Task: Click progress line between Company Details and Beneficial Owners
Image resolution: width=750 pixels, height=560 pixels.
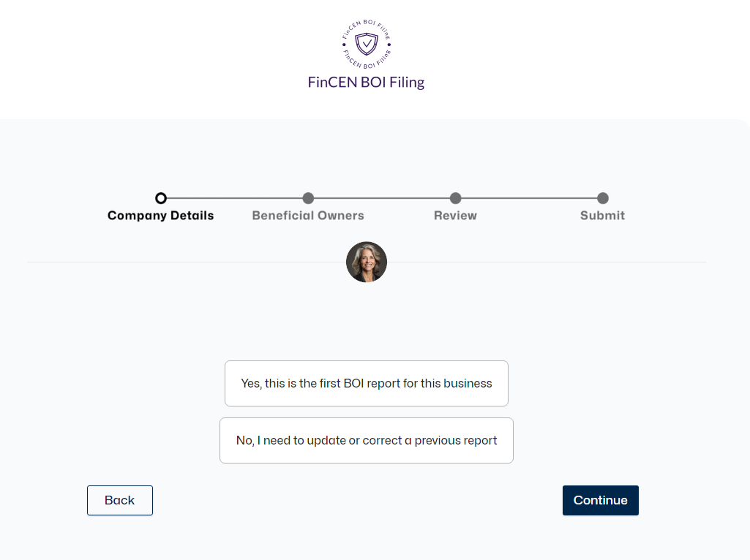Action: (235, 198)
